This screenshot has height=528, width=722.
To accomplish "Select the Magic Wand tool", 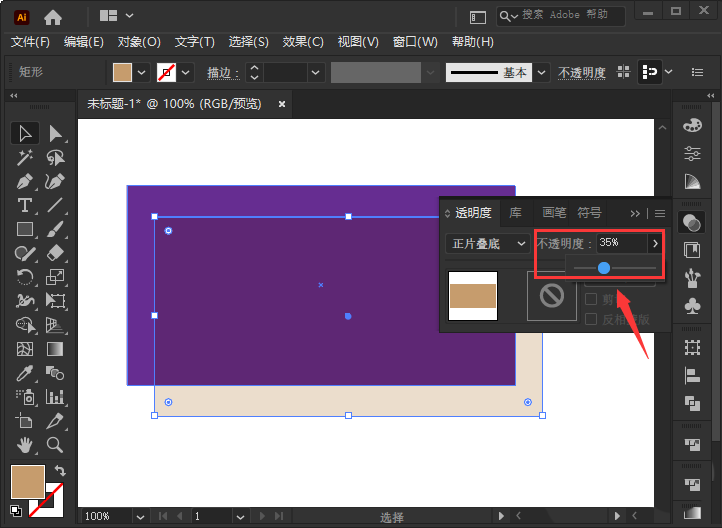I will tap(25, 157).
